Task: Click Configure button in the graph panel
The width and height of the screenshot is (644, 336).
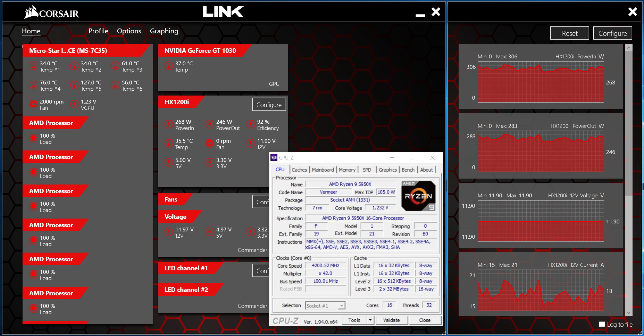Action: coord(613,33)
